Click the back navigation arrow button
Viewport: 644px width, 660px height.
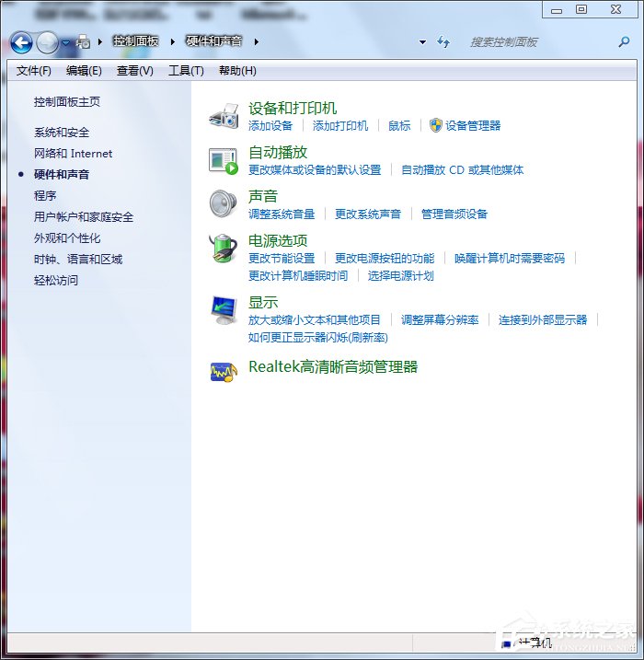pos(21,42)
